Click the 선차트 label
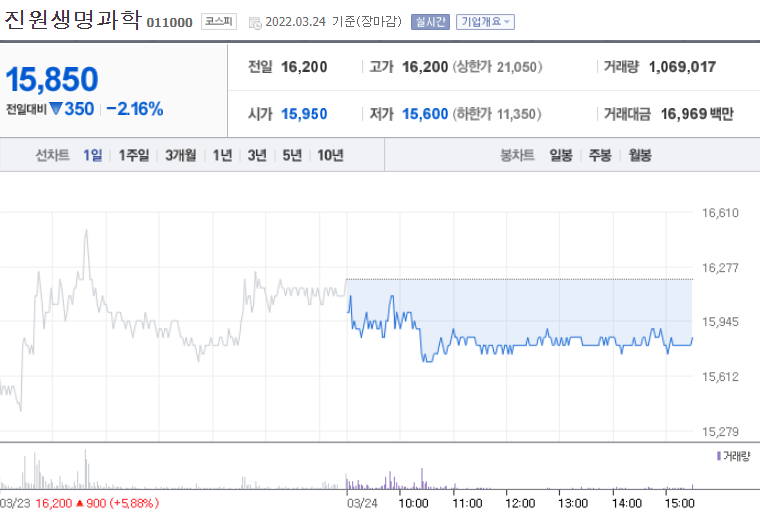Screen dimensions: 760x530 [52, 155]
